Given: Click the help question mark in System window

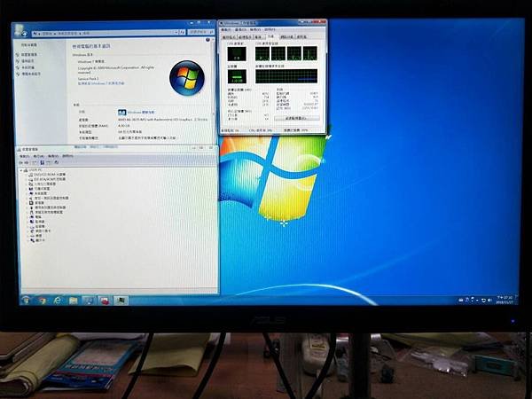Looking at the screenshot, I should (x=207, y=40).
